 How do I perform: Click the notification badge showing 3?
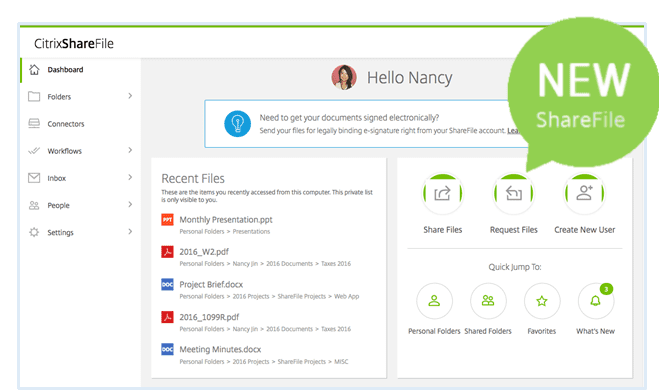(x=606, y=289)
